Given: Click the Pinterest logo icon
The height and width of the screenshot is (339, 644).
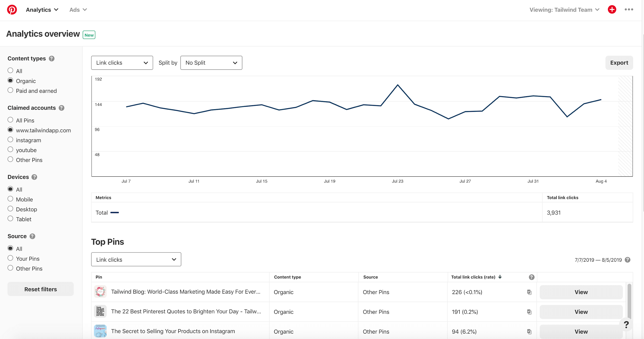Looking at the screenshot, I should pyautogui.click(x=12, y=10).
